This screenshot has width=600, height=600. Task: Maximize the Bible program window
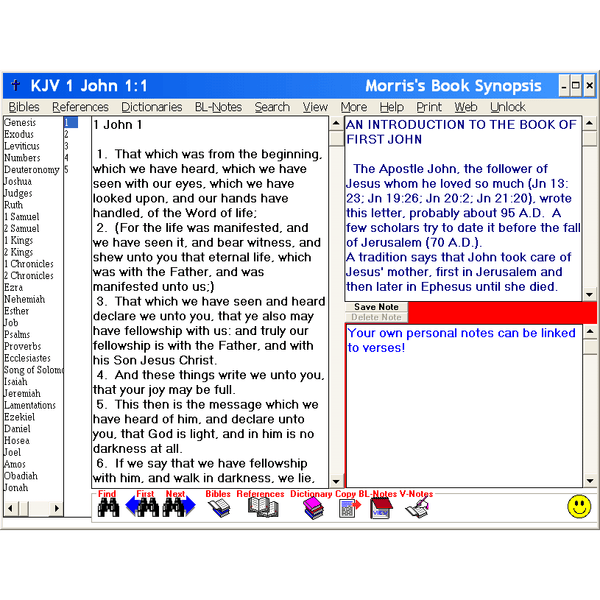[x=576, y=85]
